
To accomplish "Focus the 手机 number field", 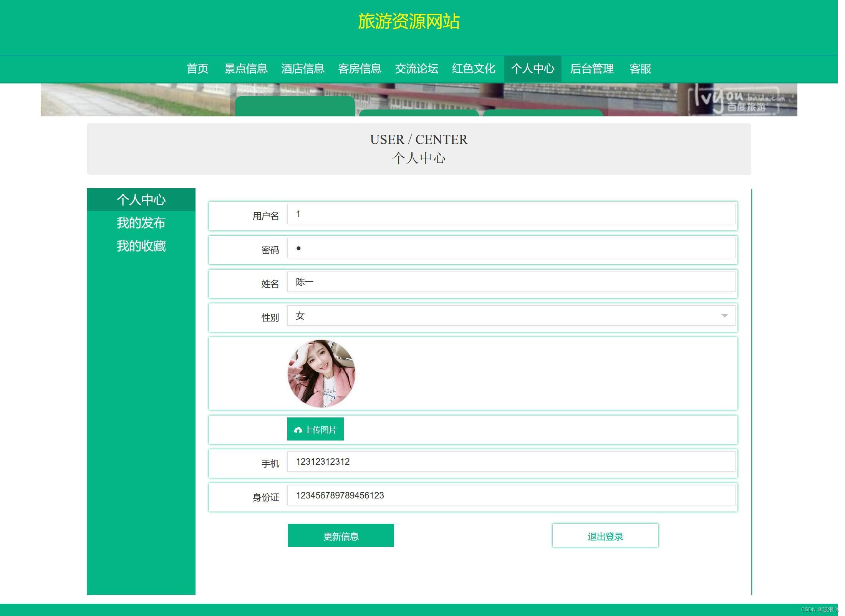I will [511, 462].
